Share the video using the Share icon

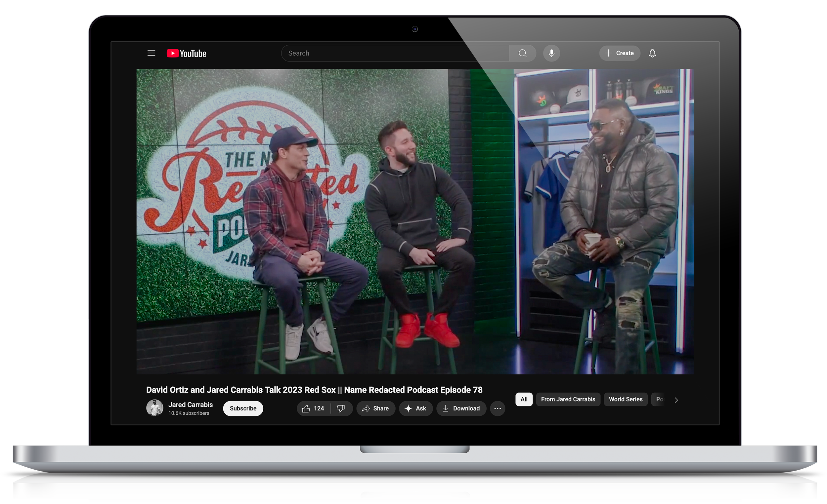click(375, 408)
